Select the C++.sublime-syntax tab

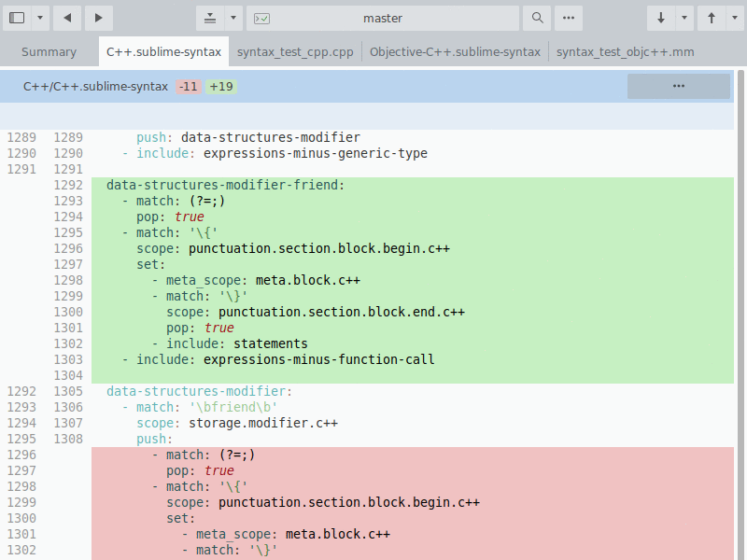[x=163, y=52]
